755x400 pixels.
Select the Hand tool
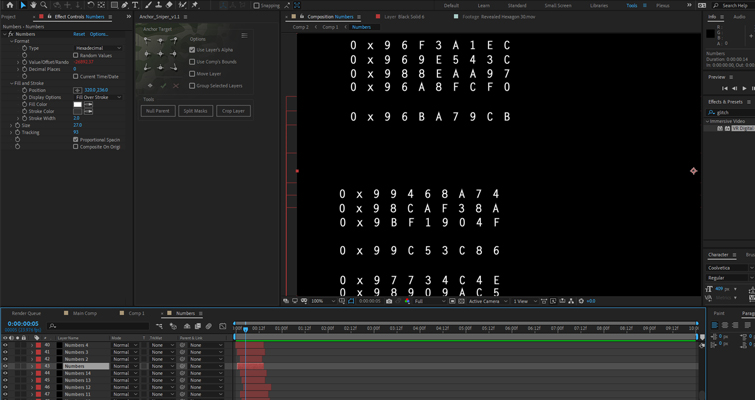pos(33,5)
